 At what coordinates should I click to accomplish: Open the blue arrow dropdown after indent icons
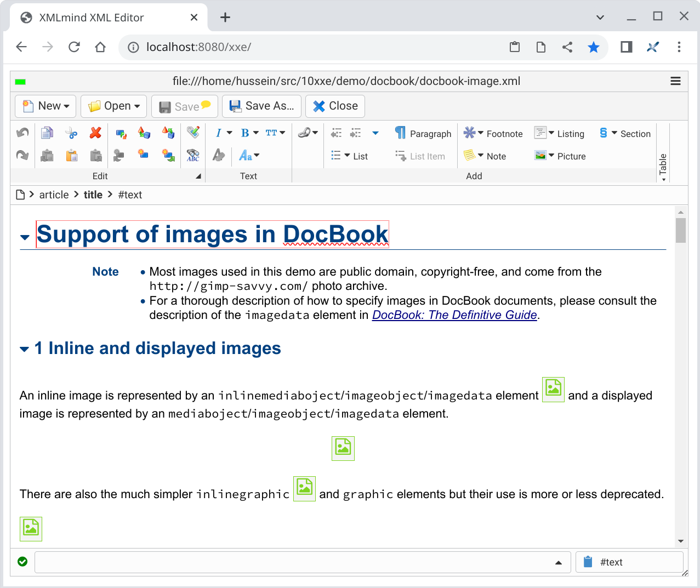pyautogui.click(x=375, y=133)
